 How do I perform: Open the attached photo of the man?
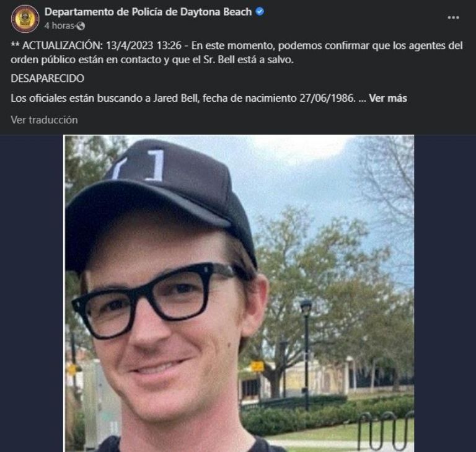(239, 293)
